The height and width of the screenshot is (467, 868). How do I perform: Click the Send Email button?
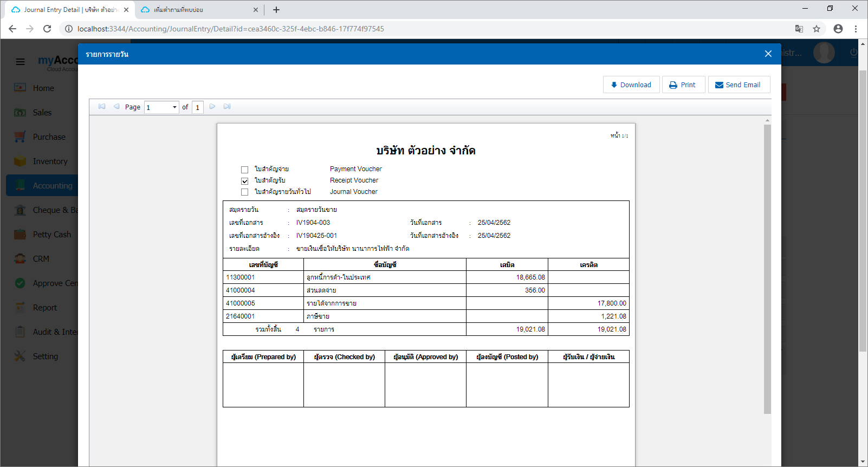coord(739,85)
